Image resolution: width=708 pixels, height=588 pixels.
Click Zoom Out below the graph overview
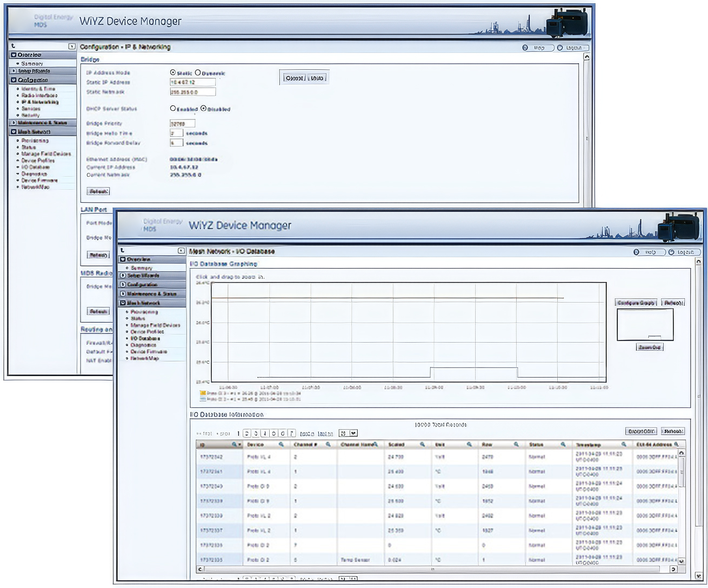[x=650, y=348]
